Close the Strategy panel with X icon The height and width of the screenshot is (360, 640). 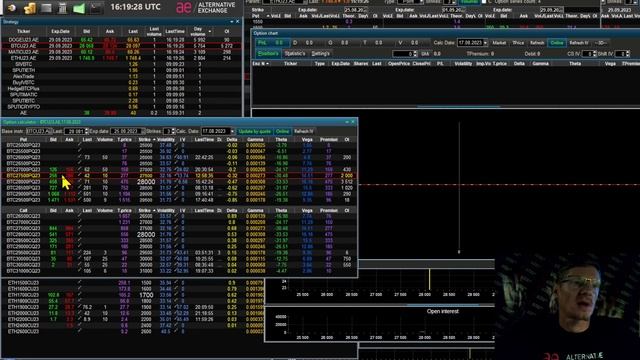point(238,22)
